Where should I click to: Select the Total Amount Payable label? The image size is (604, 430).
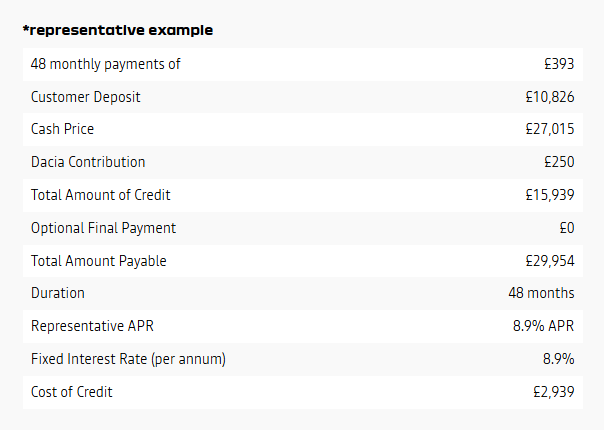coord(99,261)
